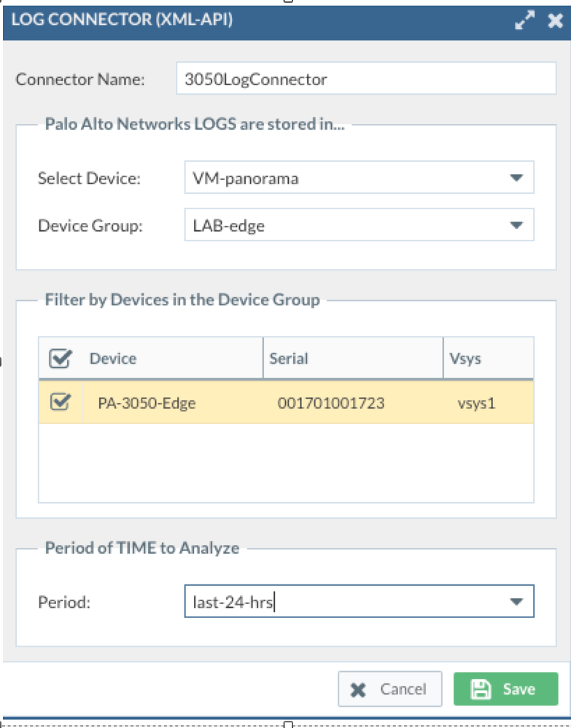
Task: Click the Save button
Action: point(505,689)
